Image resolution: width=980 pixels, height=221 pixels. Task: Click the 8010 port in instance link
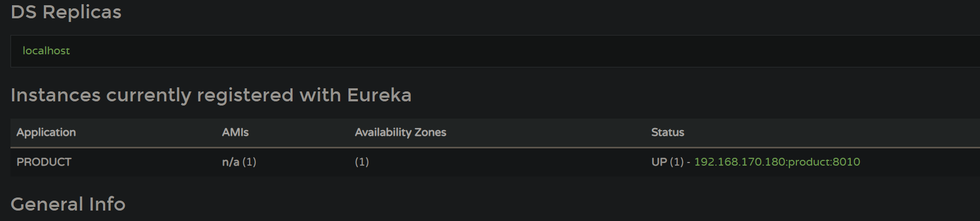tap(847, 162)
